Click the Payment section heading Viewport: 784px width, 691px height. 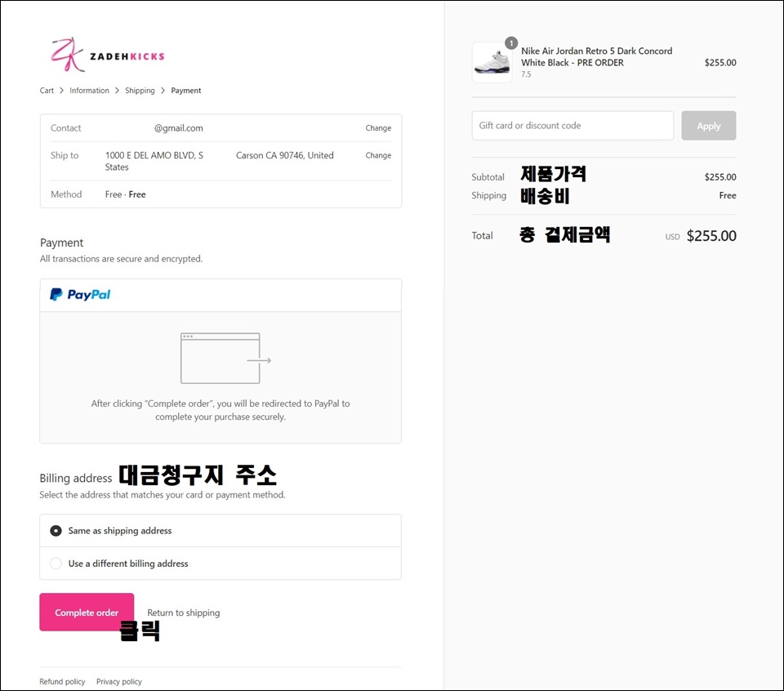[x=61, y=243]
